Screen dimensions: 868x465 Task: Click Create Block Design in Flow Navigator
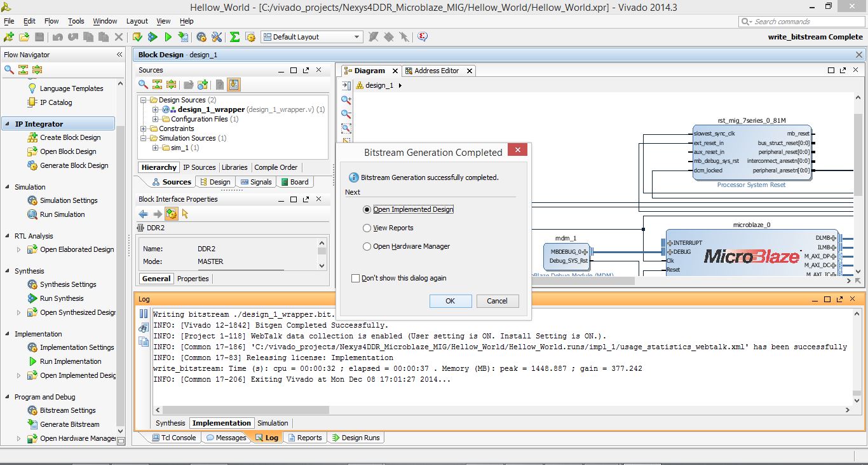[71, 137]
